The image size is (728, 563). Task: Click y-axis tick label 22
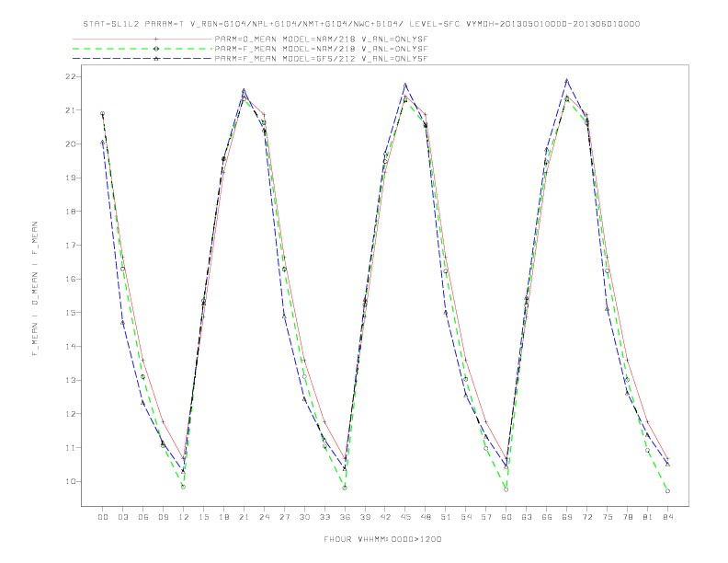(70, 76)
